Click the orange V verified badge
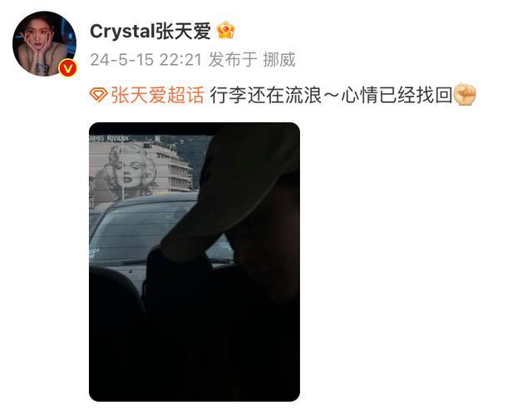The height and width of the screenshot is (410, 532). point(68,68)
